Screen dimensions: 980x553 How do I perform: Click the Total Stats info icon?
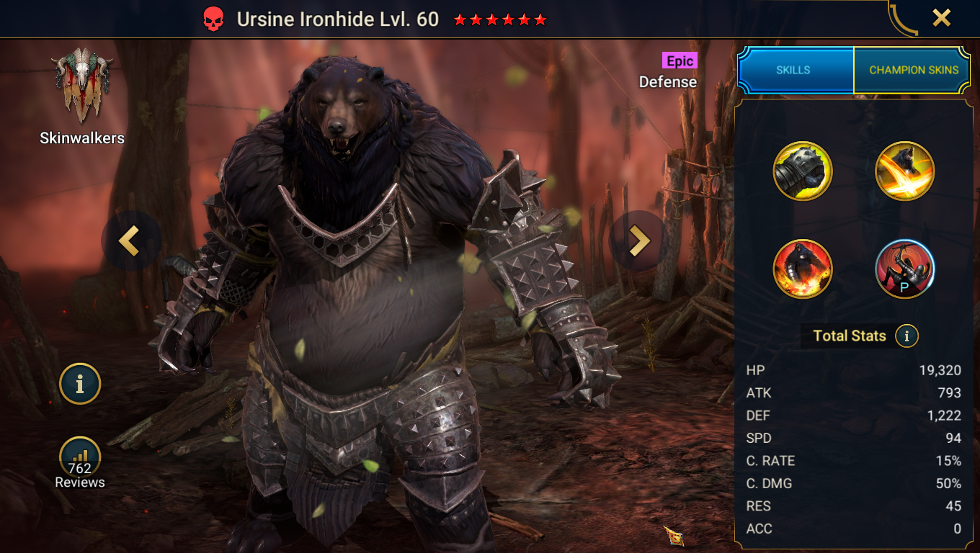(906, 336)
